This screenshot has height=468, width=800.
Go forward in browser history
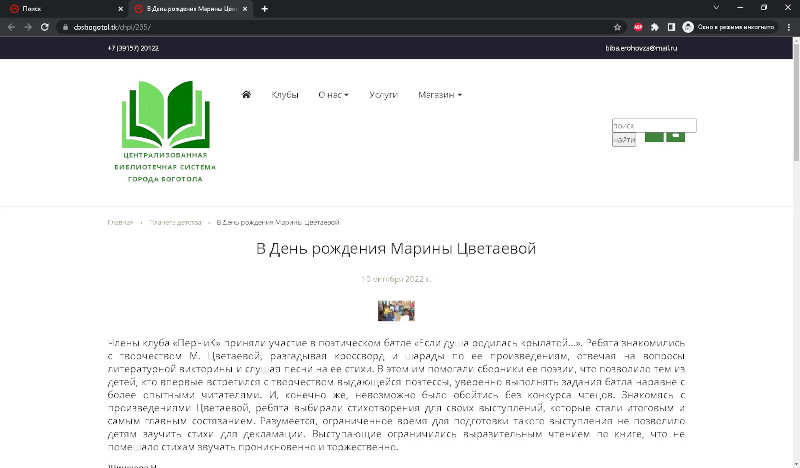coord(28,27)
